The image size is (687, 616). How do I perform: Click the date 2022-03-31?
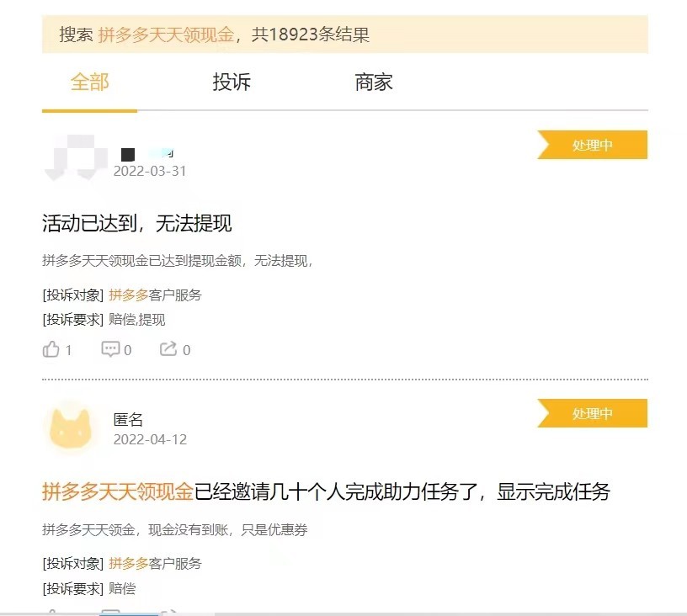pos(150,171)
